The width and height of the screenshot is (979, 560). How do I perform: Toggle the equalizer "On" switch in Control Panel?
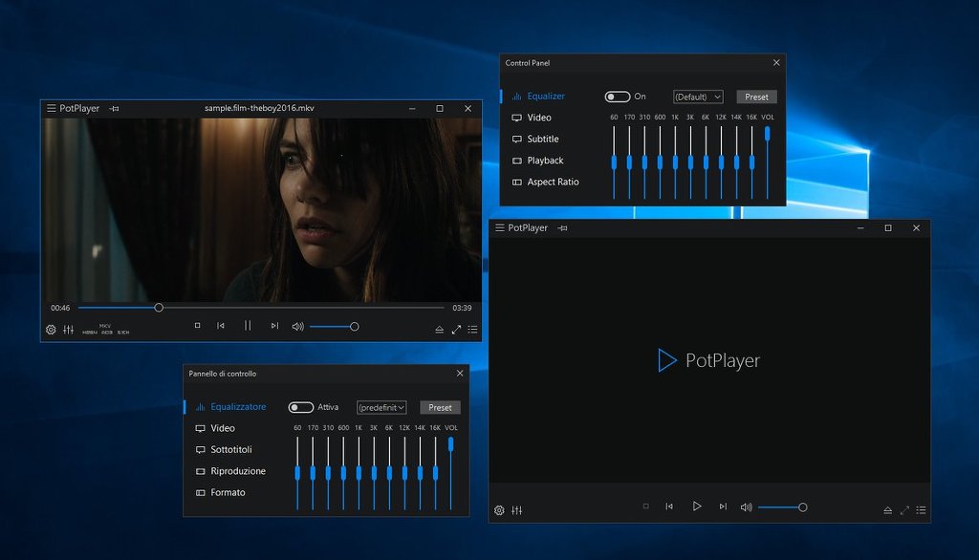(x=618, y=97)
